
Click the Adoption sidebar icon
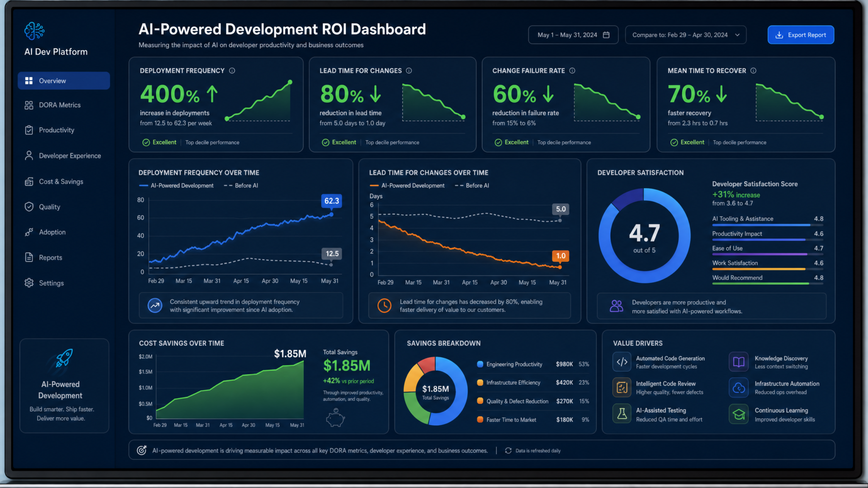tap(29, 232)
